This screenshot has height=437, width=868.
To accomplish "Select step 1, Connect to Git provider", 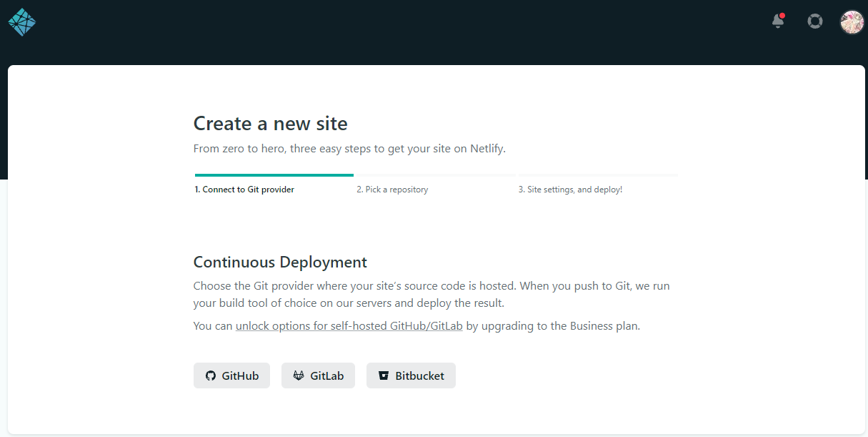I will click(244, 189).
